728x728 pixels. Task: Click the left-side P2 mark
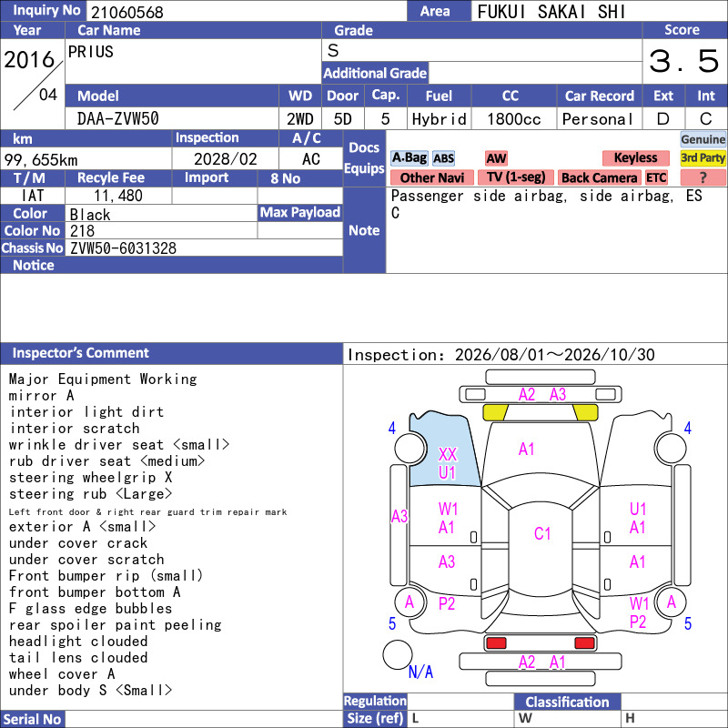pos(447,603)
